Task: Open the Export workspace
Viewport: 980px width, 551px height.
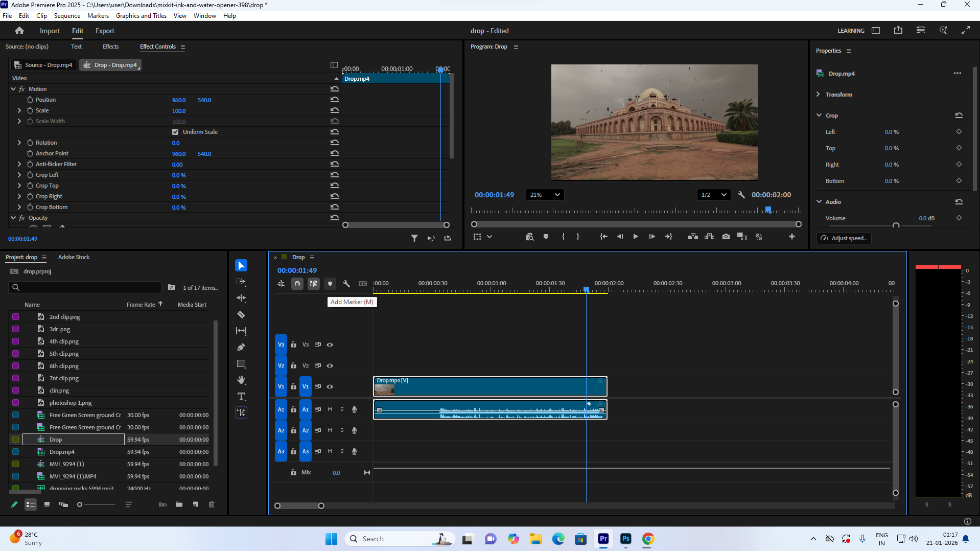Action: coord(105,31)
